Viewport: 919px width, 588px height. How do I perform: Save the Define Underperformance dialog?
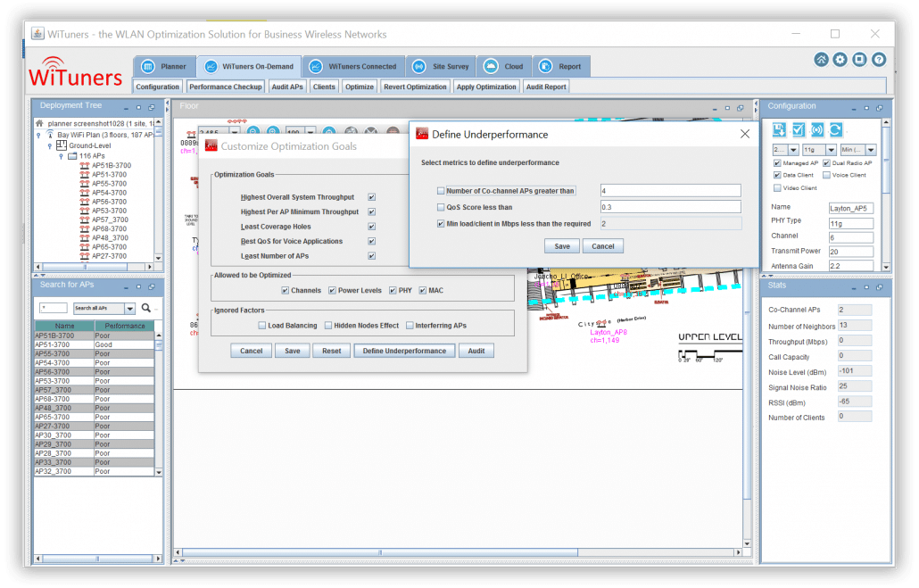tap(562, 246)
